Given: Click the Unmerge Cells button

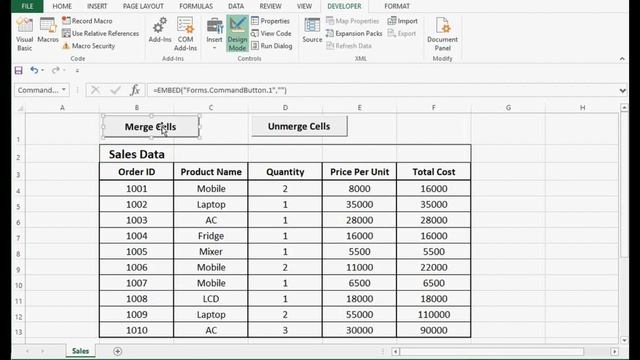Looking at the screenshot, I should point(299,126).
